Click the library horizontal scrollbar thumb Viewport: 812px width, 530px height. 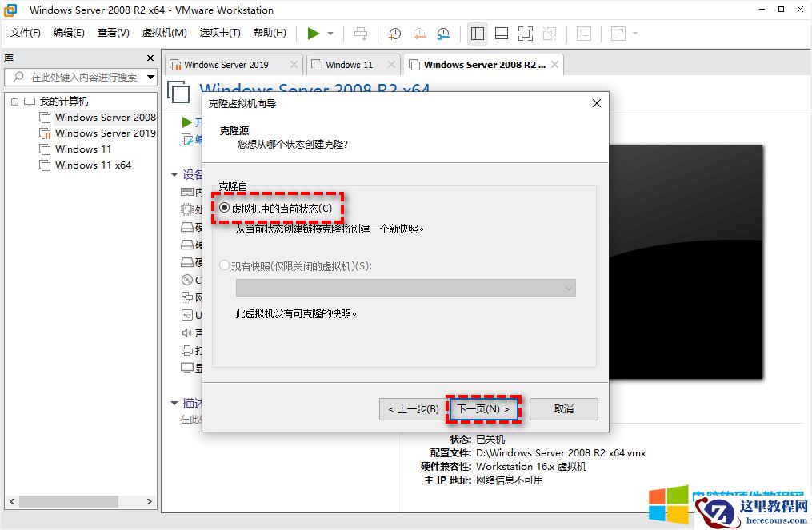pos(69,501)
